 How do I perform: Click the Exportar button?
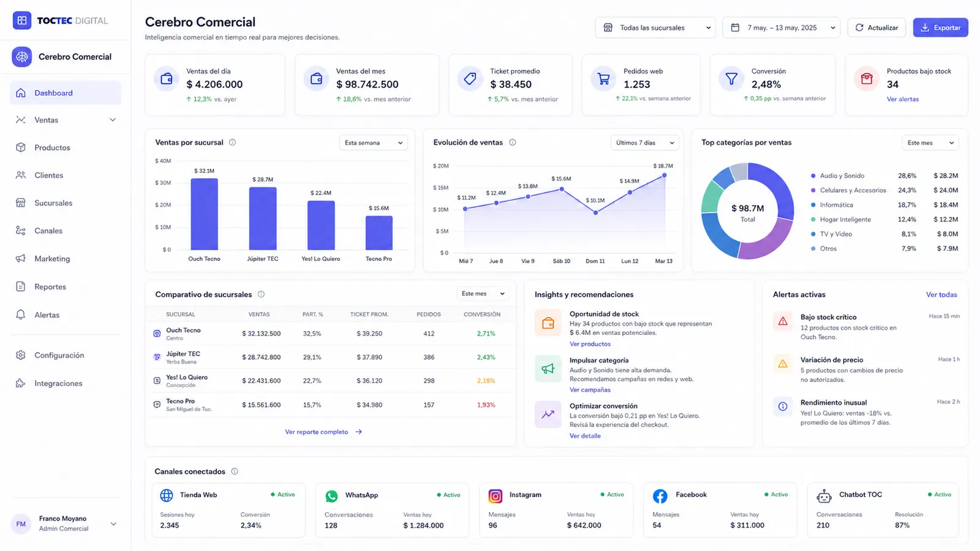tap(941, 28)
